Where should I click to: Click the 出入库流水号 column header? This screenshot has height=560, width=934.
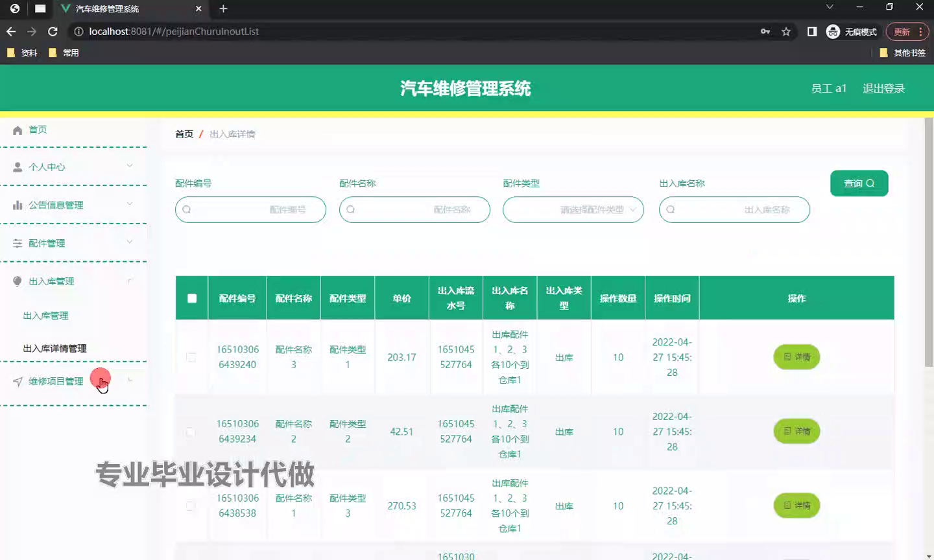point(456,298)
